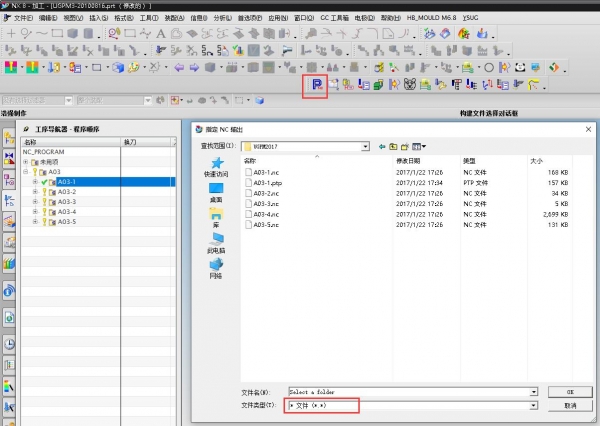The image size is (600, 426).
Task: Sort files by 类型 column
Action: 469,161
